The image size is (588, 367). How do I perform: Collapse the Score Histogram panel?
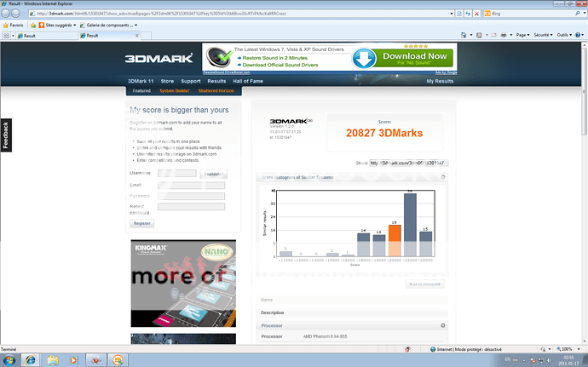tap(442, 176)
